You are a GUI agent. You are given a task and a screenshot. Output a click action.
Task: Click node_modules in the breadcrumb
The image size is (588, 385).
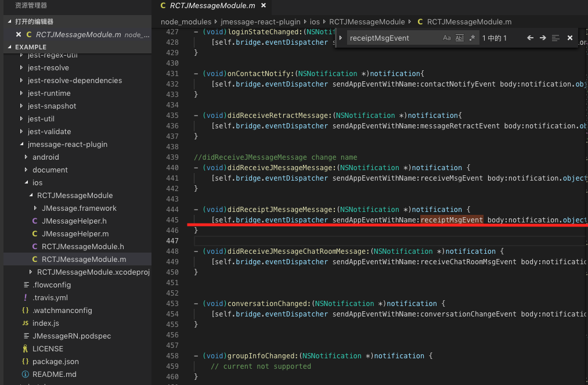click(186, 21)
